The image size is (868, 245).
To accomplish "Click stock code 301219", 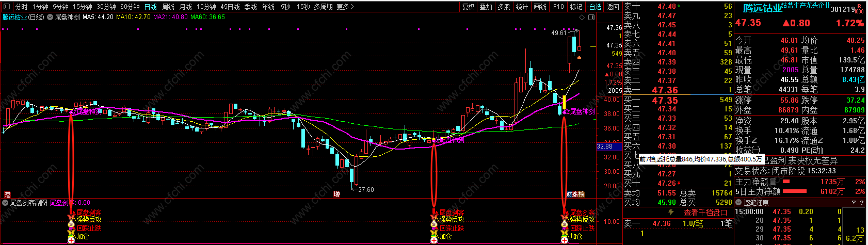I will (843, 9).
